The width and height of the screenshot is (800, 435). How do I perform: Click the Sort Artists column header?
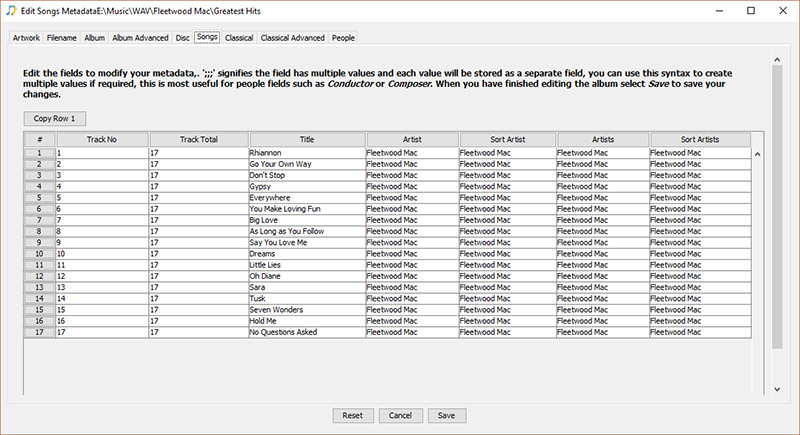pyautogui.click(x=700, y=139)
